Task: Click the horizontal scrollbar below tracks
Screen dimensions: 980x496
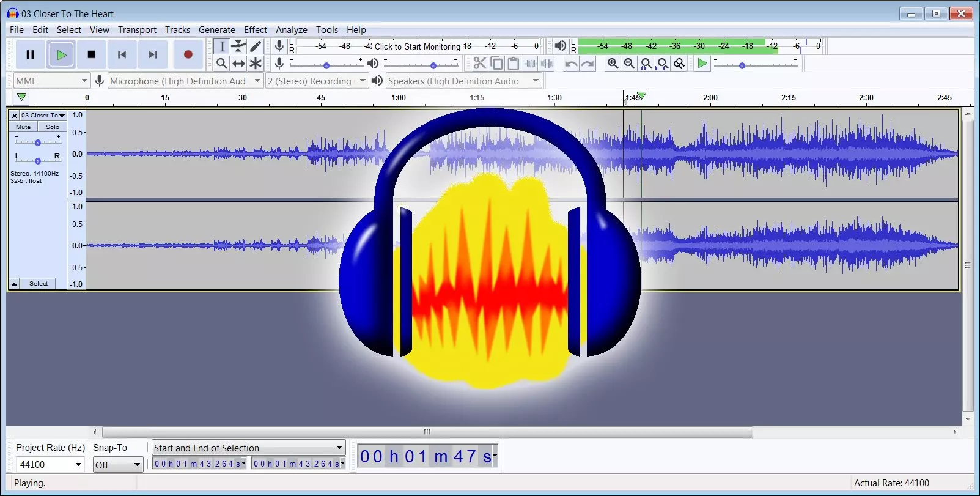Action: click(427, 432)
